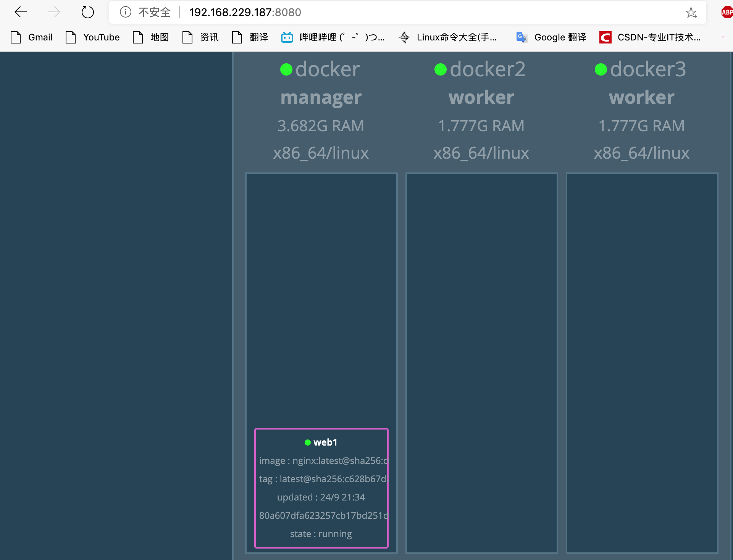Click the empty docker3 node container area
The image size is (733, 560).
(x=642, y=363)
